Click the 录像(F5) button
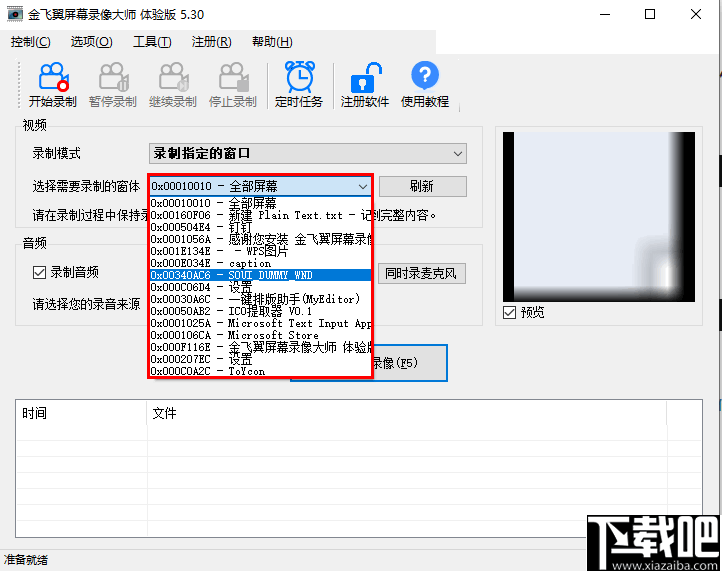Image resolution: width=722 pixels, height=571 pixels. coord(409,363)
